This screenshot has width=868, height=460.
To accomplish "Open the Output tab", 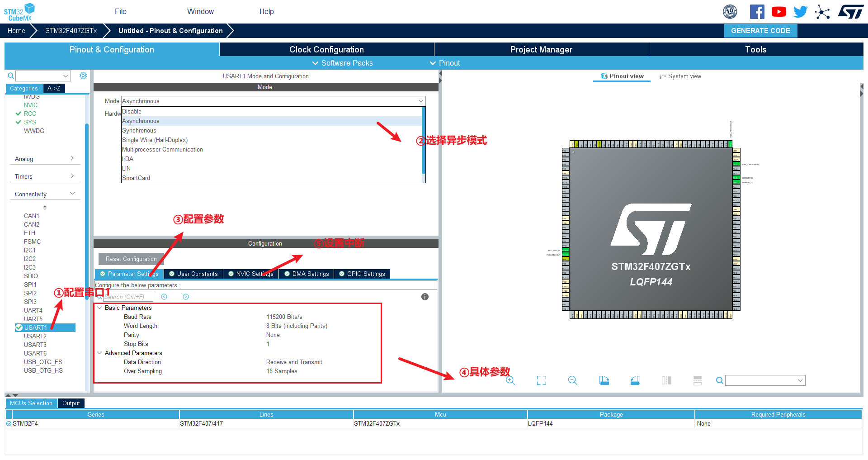I will pyautogui.click(x=71, y=403).
